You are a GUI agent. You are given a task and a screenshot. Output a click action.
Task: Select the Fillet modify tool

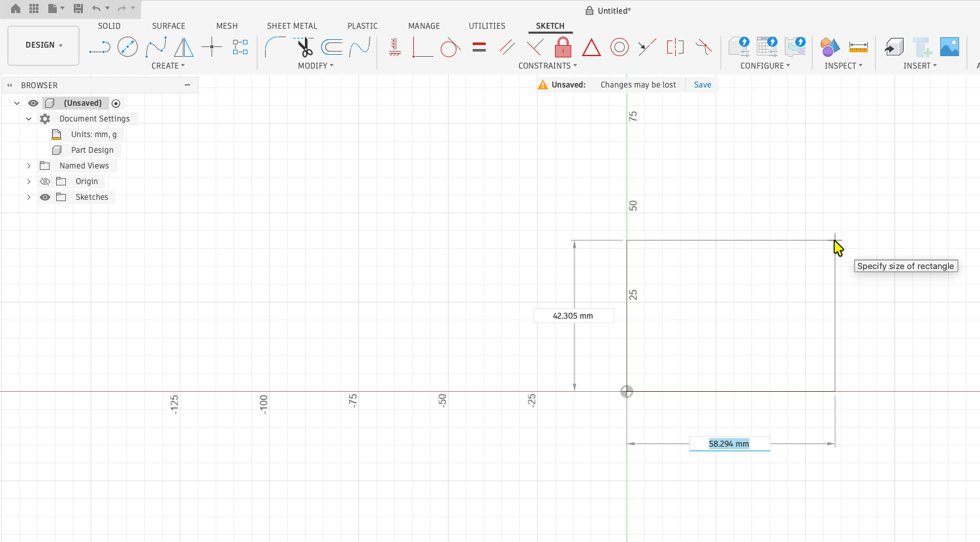(275, 47)
